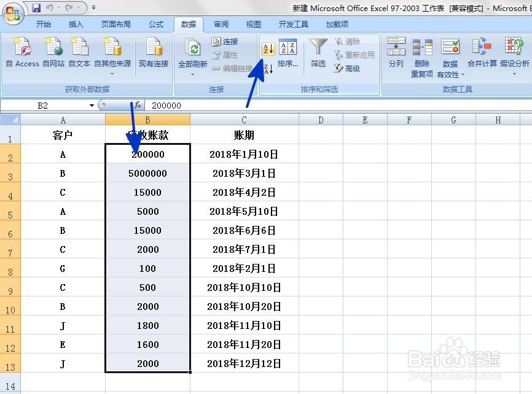Switch to the 公式 tab
This screenshot has height=394, width=532.
coord(156,25)
